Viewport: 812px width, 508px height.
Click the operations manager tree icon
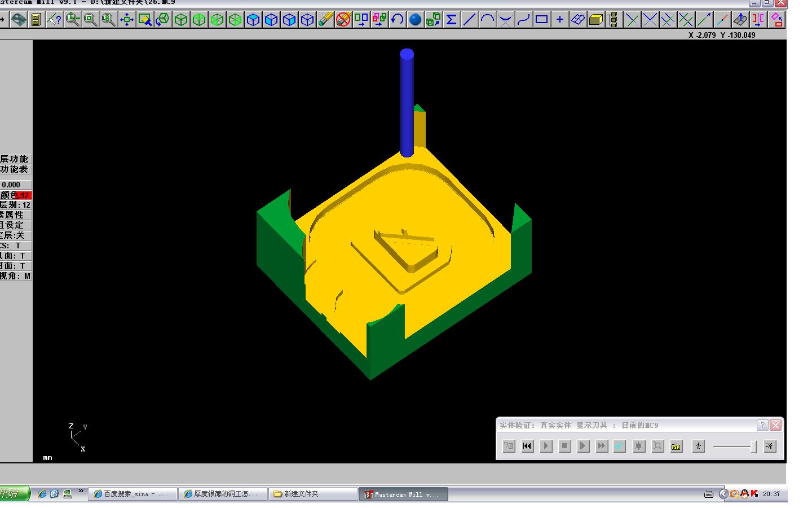(613, 20)
